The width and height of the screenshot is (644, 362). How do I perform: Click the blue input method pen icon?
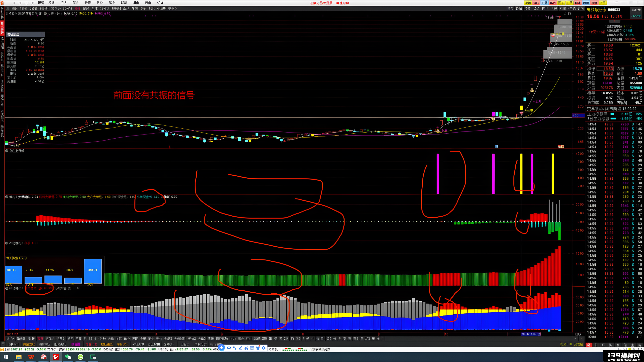pyautogui.click(x=240, y=348)
